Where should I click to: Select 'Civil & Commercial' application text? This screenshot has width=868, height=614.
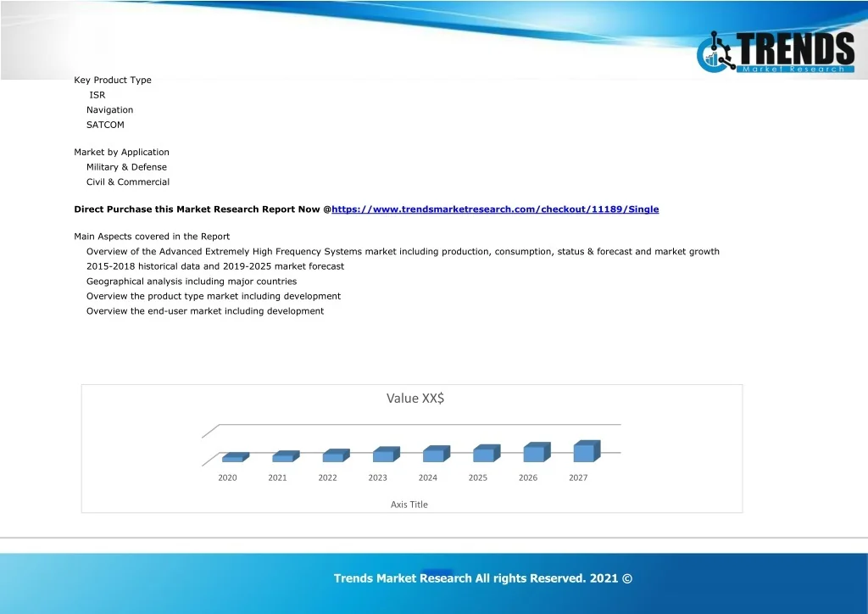point(128,182)
